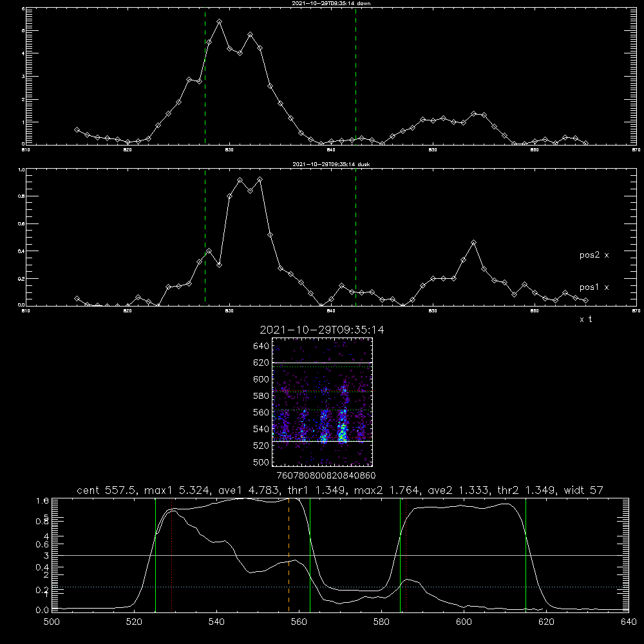
Task: Click "max2 1.764" in the stats header
Action: (386, 490)
